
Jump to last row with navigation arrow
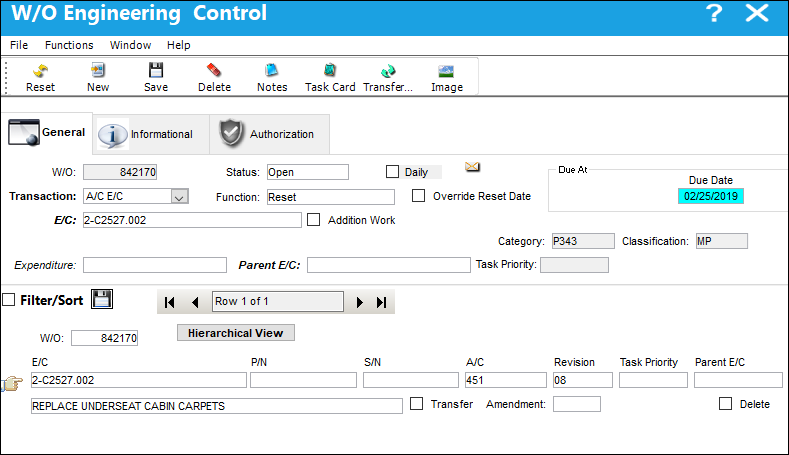pos(381,302)
